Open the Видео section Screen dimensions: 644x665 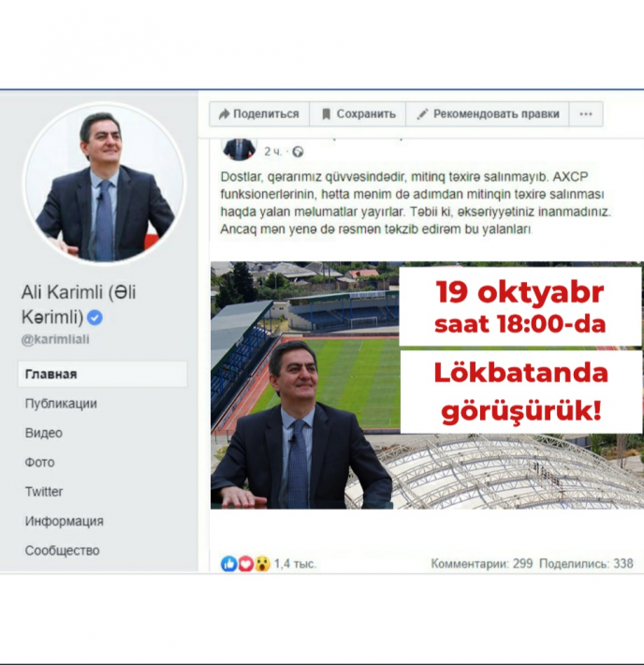point(44,433)
